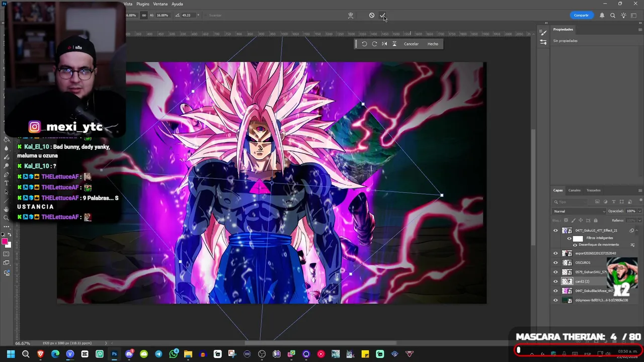
Task: Hide Desenfoque de movimiento filter
Action: [x=575, y=245]
